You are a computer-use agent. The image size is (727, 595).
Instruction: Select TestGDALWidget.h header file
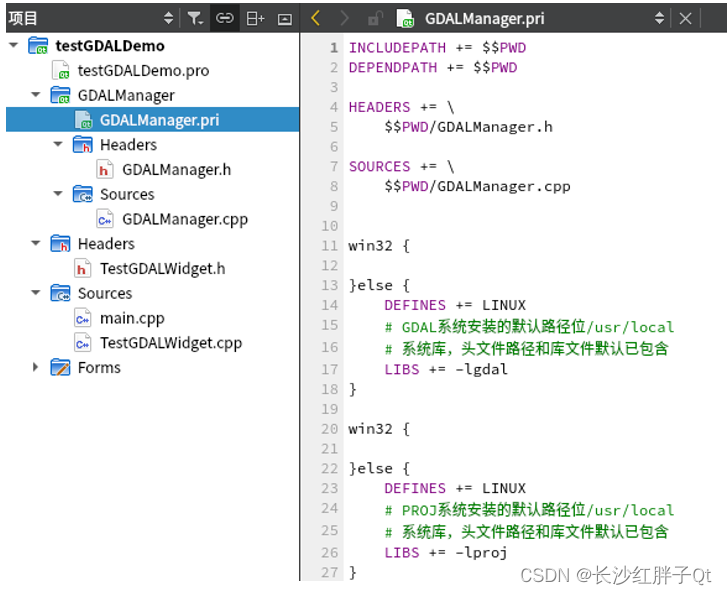[x=163, y=269]
